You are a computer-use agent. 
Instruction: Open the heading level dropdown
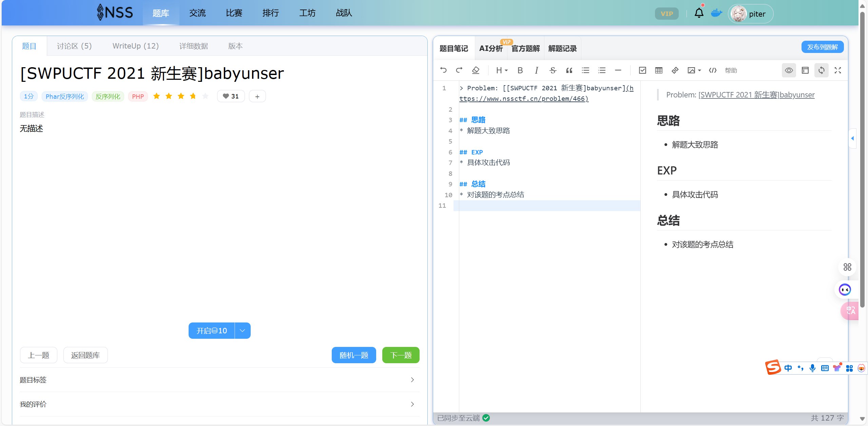[502, 70]
